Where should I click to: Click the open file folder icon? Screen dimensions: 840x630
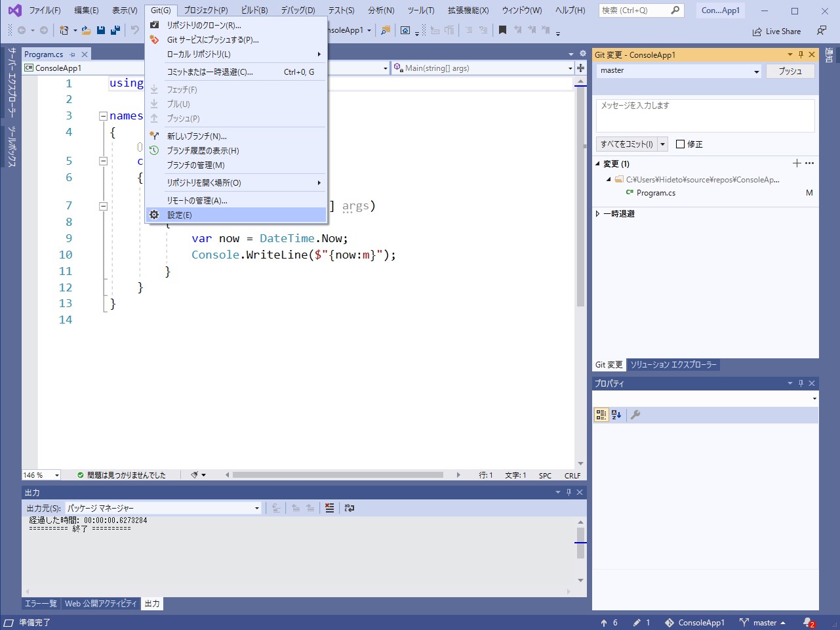pos(86,30)
